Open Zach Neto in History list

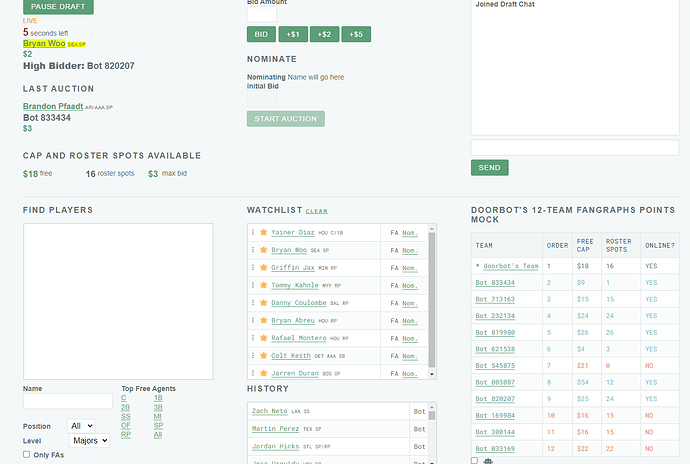(x=269, y=411)
